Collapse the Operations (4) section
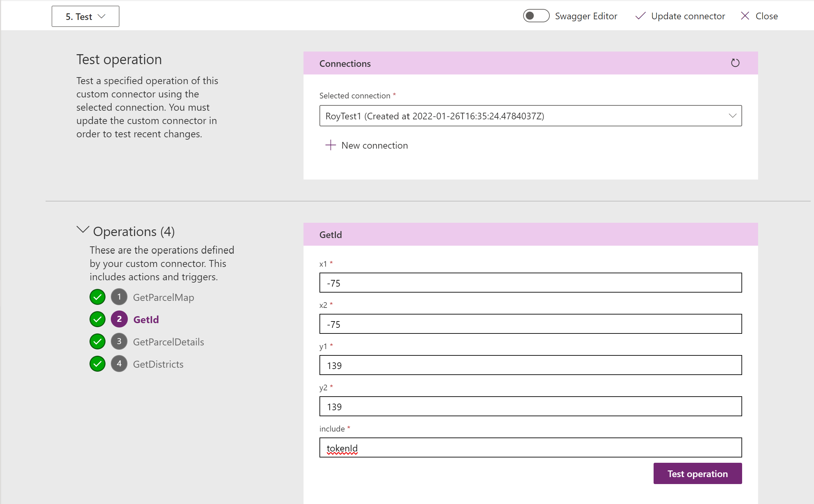 83,230
